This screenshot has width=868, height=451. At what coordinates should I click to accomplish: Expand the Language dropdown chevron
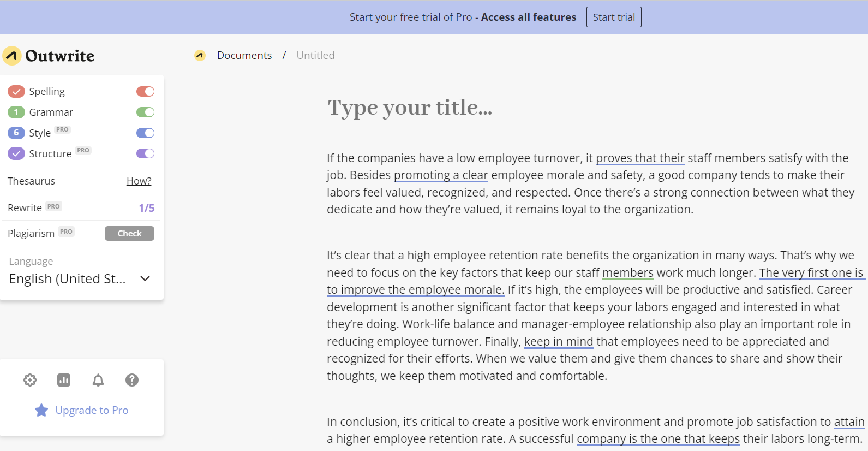coord(145,278)
